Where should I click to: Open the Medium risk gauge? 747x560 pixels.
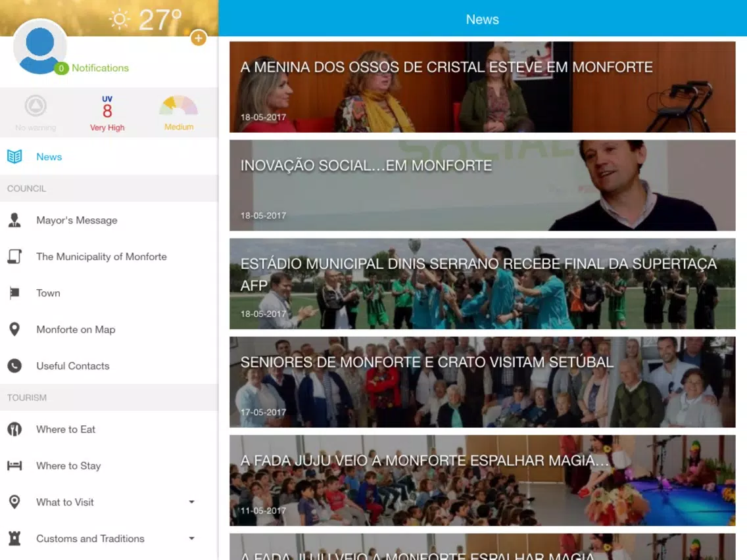[179, 105]
